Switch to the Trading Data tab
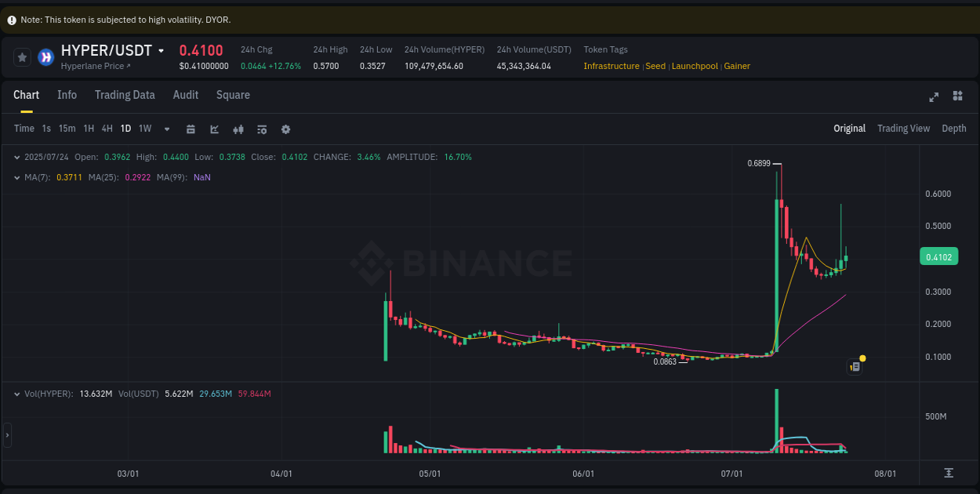Viewport: 980px width, 494px height. [x=125, y=94]
